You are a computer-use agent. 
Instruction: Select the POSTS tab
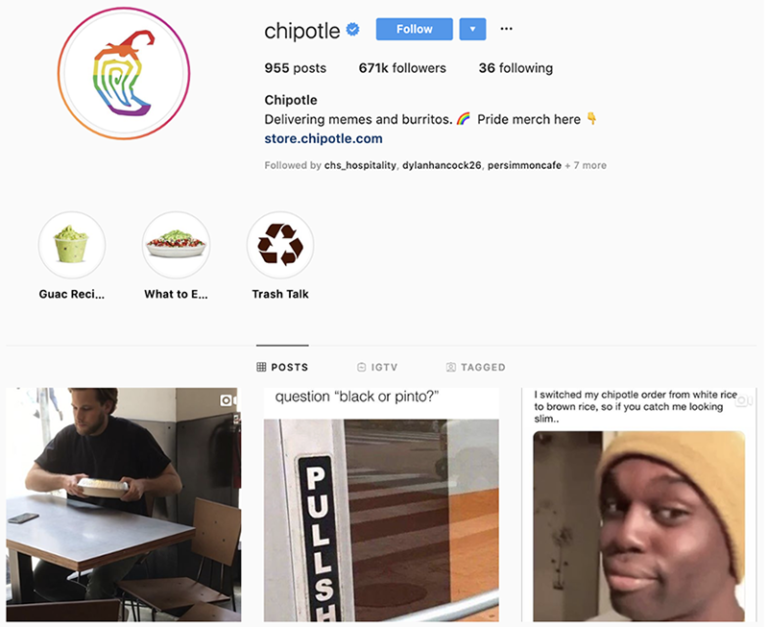[x=283, y=367]
